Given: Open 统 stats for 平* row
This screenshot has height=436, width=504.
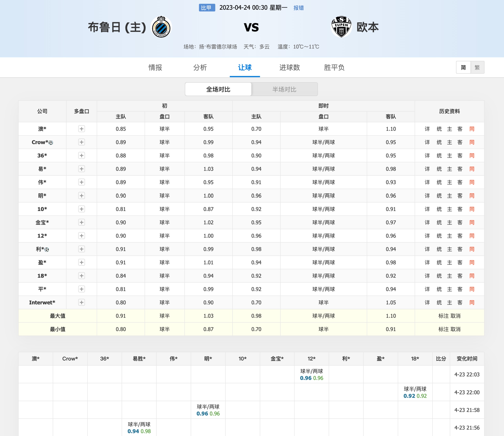Looking at the screenshot, I should click(x=439, y=289).
